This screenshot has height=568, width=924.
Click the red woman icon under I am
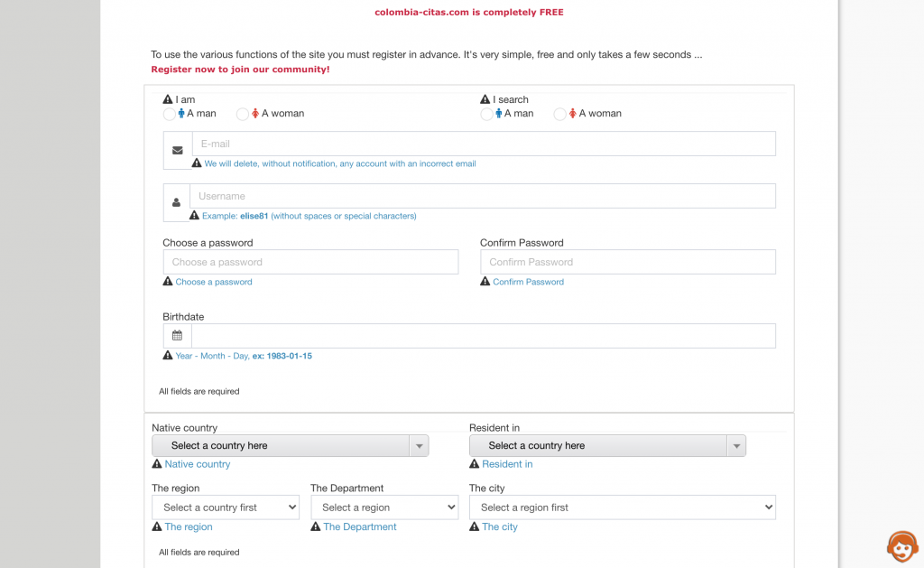(x=255, y=113)
